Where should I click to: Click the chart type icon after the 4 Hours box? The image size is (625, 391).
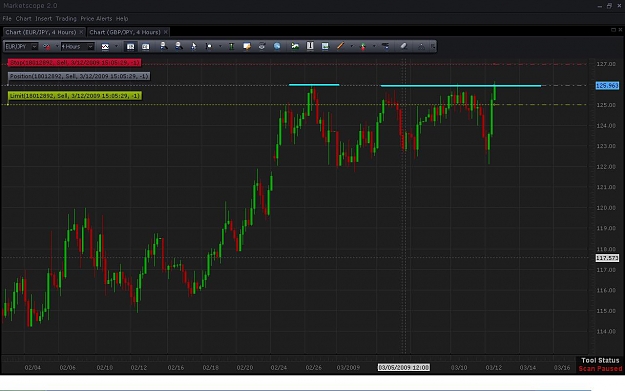pyautogui.click(x=105, y=47)
